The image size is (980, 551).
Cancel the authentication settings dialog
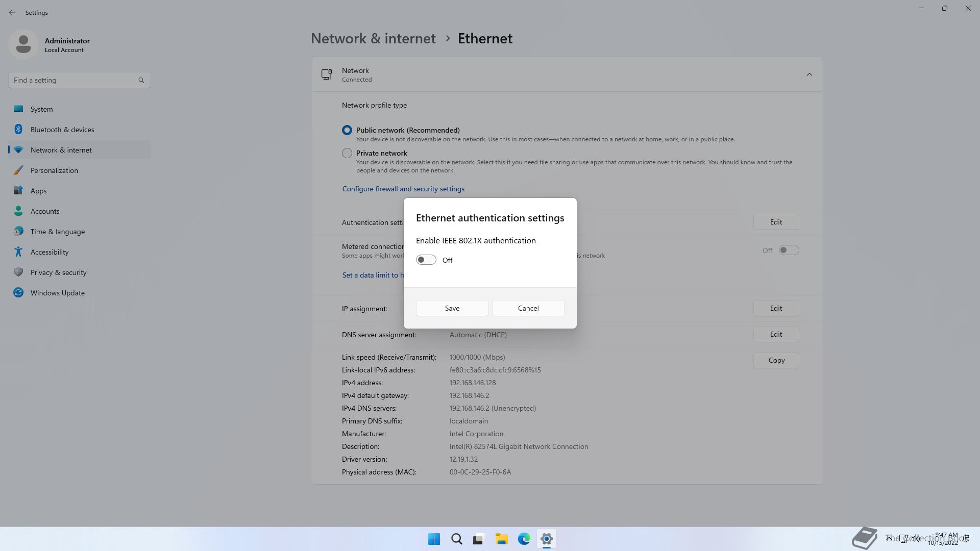(x=528, y=308)
